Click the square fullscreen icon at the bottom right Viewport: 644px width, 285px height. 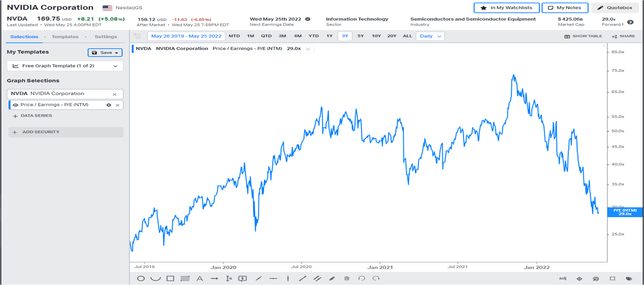coord(612,279)
